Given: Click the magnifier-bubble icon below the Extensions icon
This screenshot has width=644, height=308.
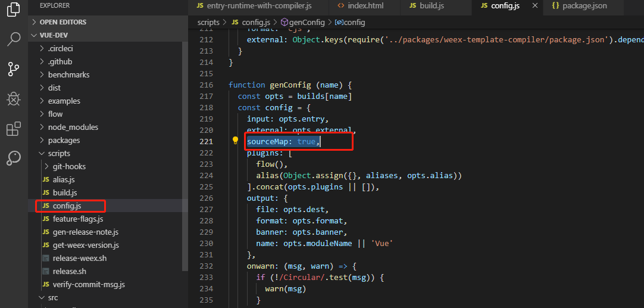Looking at the screenshot, I should click(14, 158).
